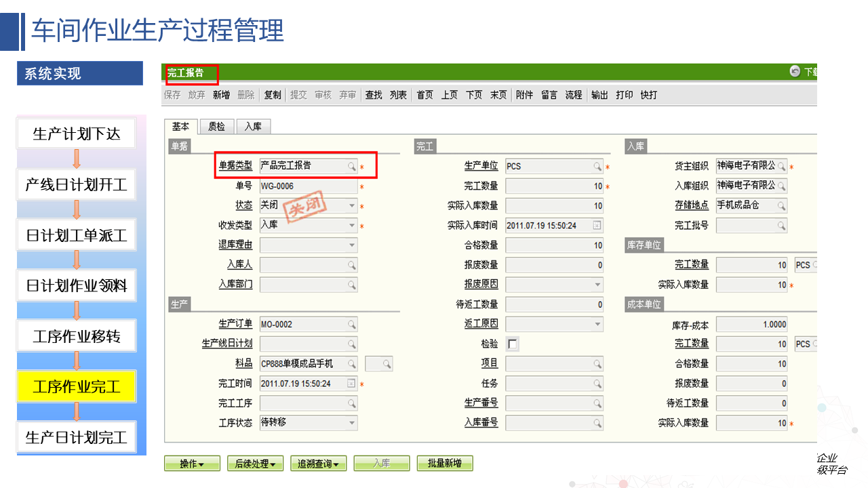The height and width of the screenshot is (488, 868).
Task: Click the 生产订单 field MO-0002
Action: coord(309,324)
